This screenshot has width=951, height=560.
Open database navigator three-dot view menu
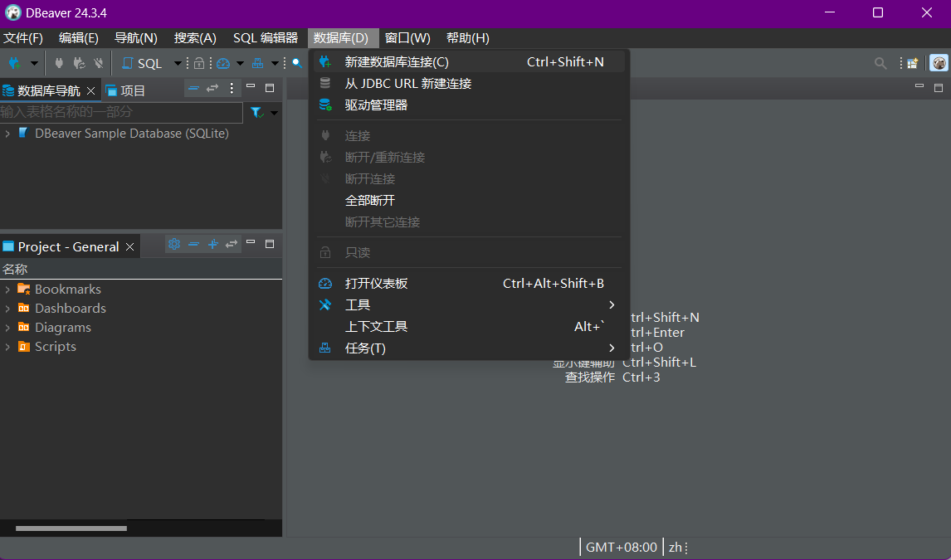(232, 89)
